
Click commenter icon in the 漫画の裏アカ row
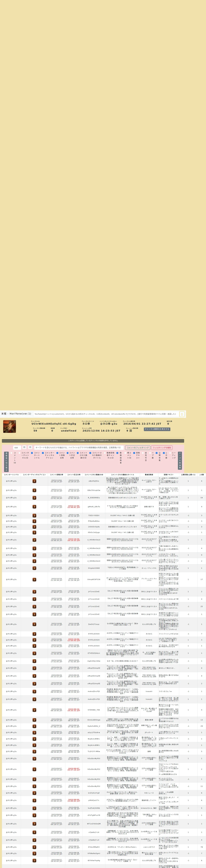(34, 506)
